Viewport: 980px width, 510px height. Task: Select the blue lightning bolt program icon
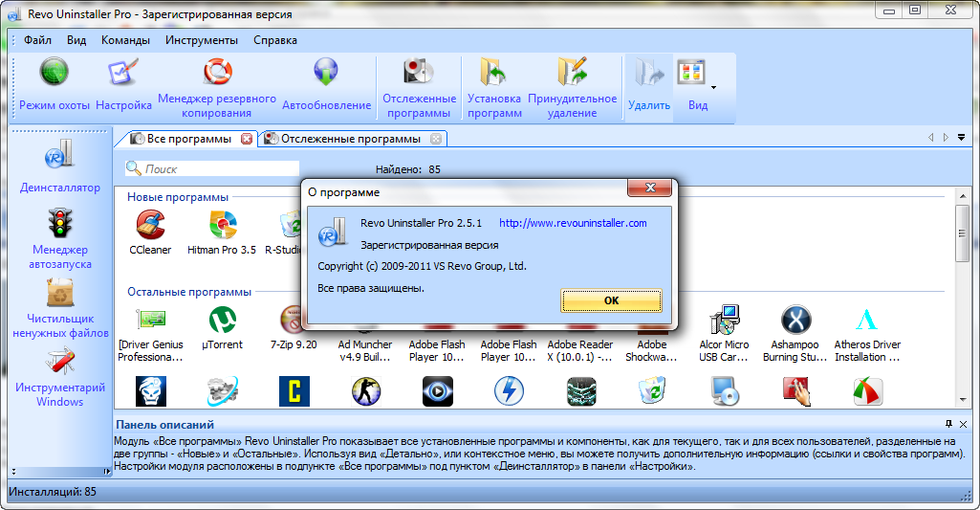(509, 391)
